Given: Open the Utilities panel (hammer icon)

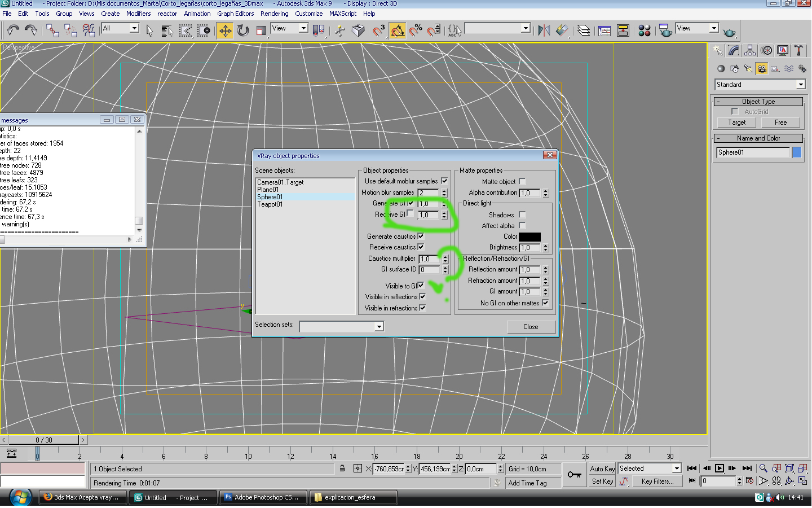Looking at the screenshot, I should pos(799,51).
